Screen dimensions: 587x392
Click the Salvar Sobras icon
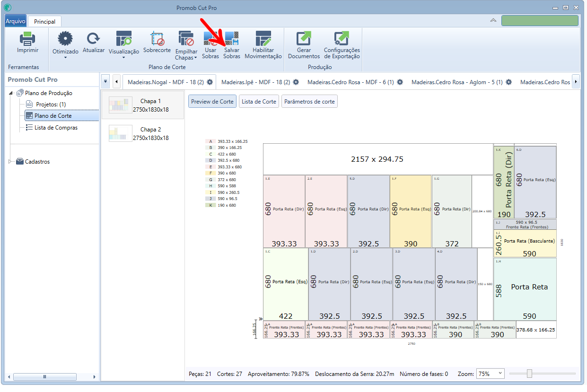(x=232, y=39)
